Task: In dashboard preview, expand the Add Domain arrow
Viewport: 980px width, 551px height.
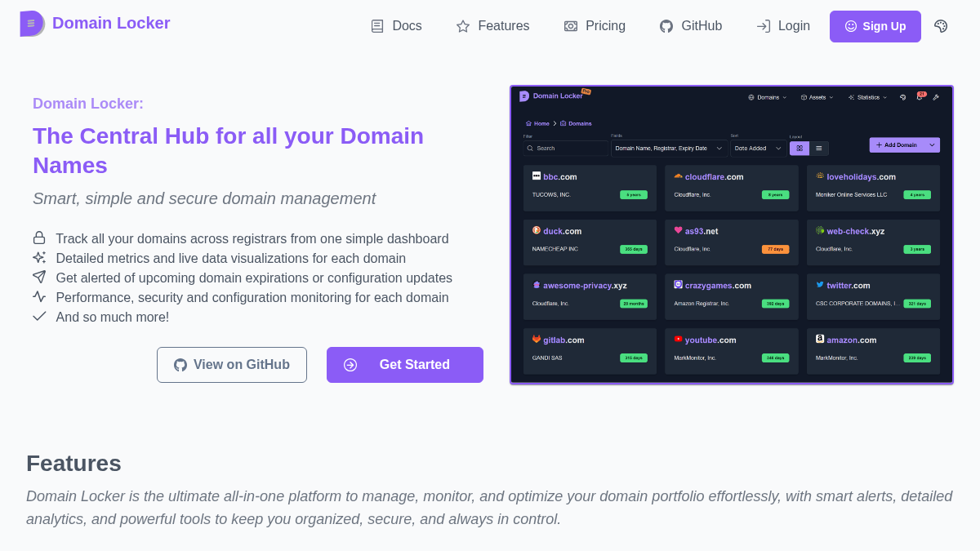Action: tap(932, 145)
